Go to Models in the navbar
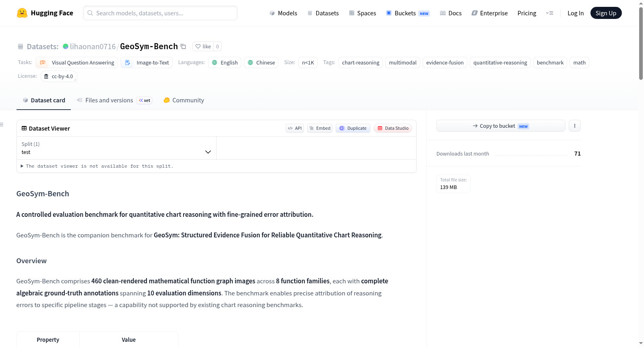This screenshot has width=644, height=347. pos(283,13)
